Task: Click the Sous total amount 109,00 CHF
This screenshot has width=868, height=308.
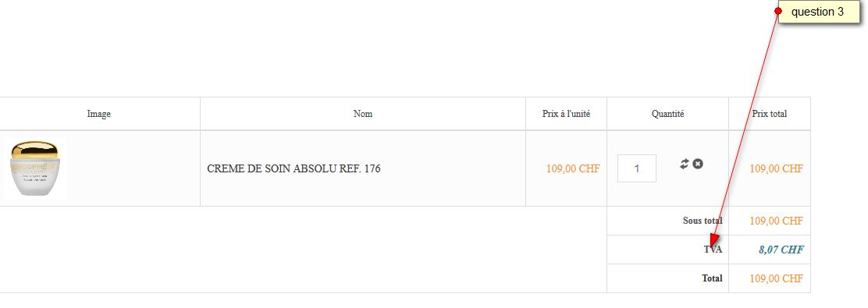Action: (776, 221)
